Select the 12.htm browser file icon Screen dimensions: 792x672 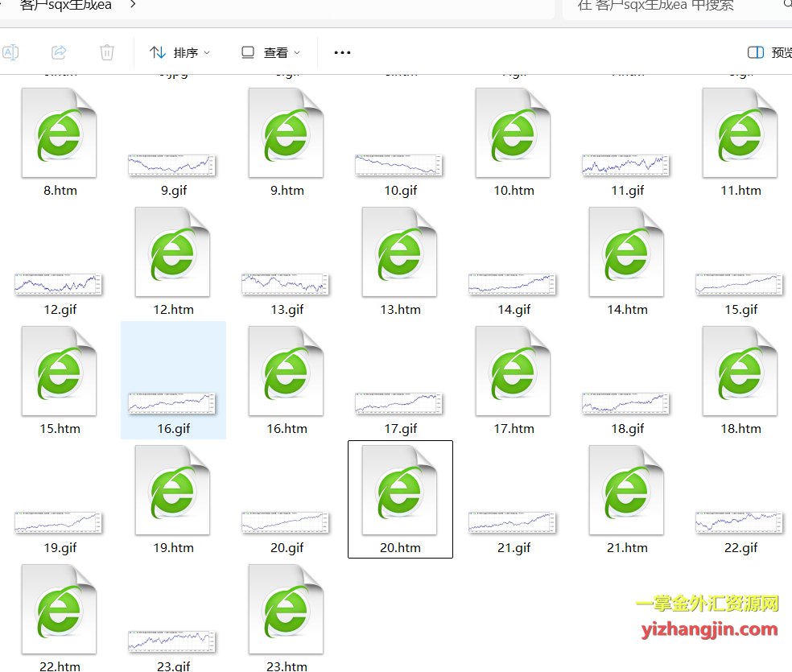click(173, 252)
